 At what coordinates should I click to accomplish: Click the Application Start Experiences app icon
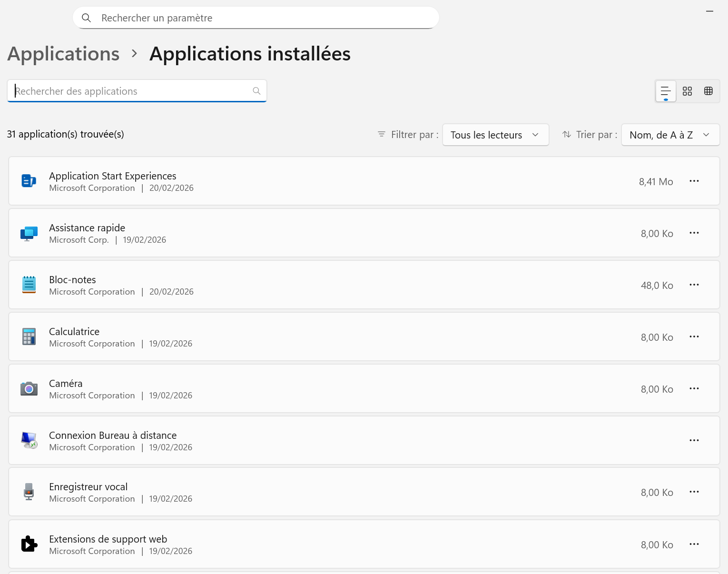(x=29, y=181)
